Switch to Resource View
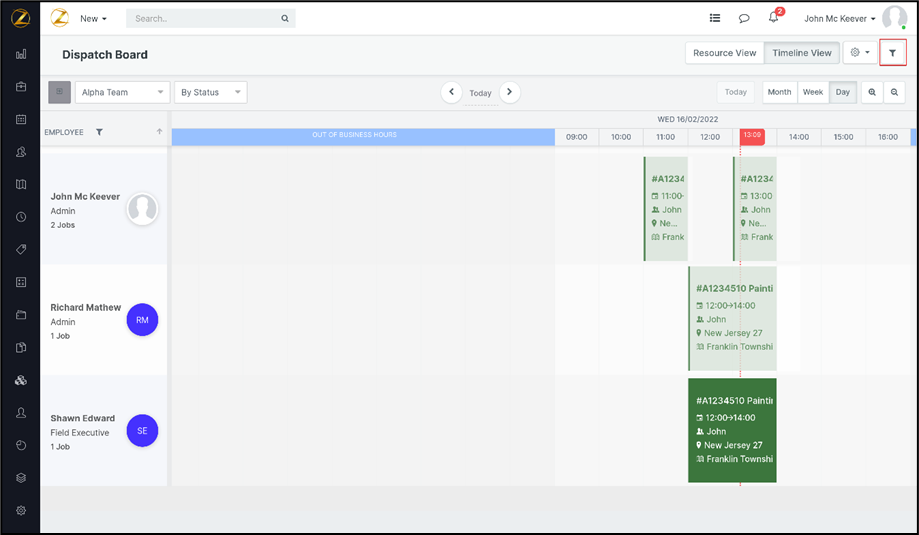The image size is (919, 535). coord(724,53)
